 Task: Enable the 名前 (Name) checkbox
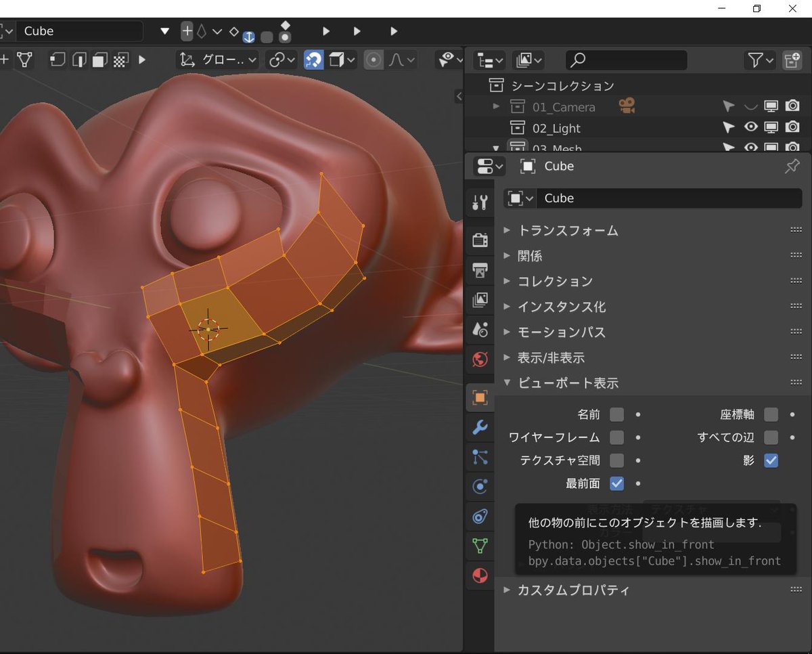coord(616,414)
